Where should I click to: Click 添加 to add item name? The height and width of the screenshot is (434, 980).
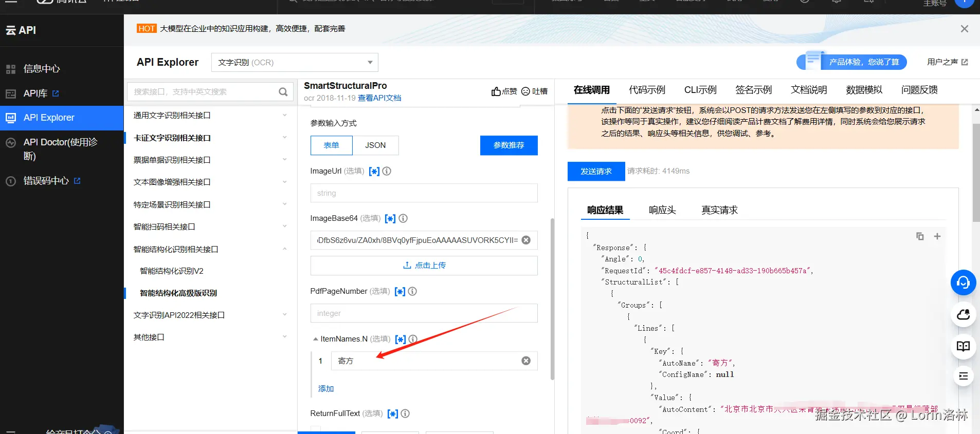coord(326,389)
